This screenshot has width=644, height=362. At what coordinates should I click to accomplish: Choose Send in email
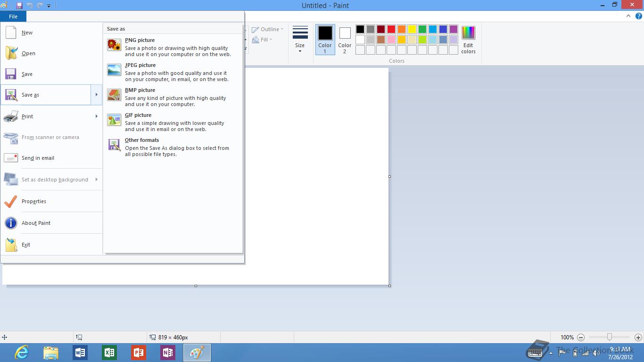tap(51, 158)
